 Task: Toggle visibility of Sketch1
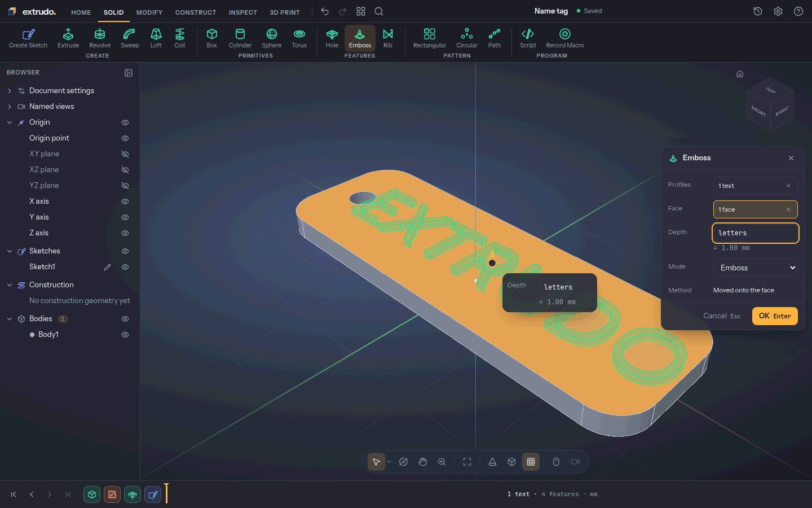[125, 267]
